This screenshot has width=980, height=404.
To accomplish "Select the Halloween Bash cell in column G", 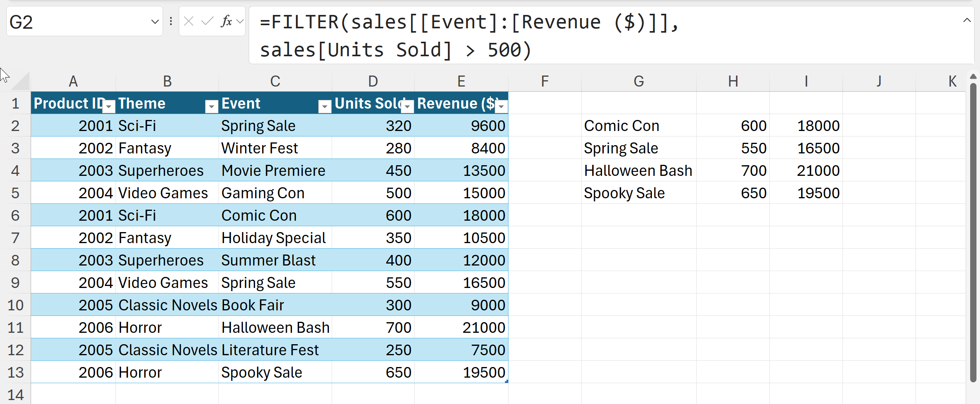I will [x=638, y=171].
